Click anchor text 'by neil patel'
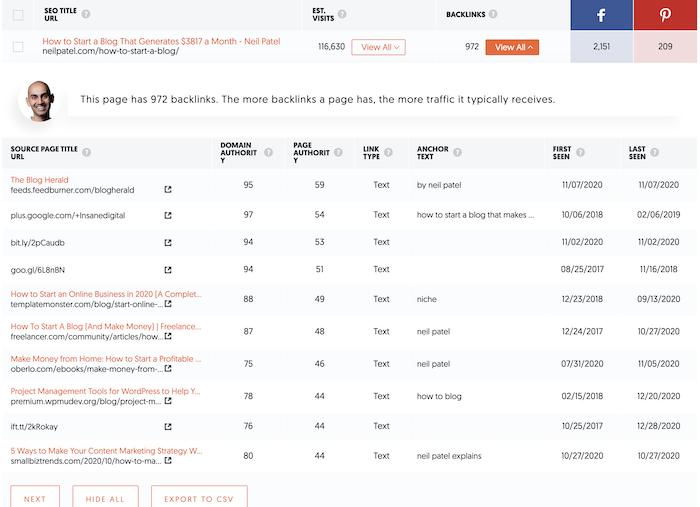The width and height of the screenshot is (700, 507). [439, 185]
